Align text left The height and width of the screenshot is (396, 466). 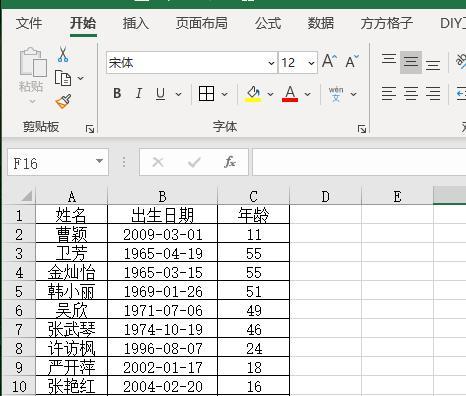[389, 94]
